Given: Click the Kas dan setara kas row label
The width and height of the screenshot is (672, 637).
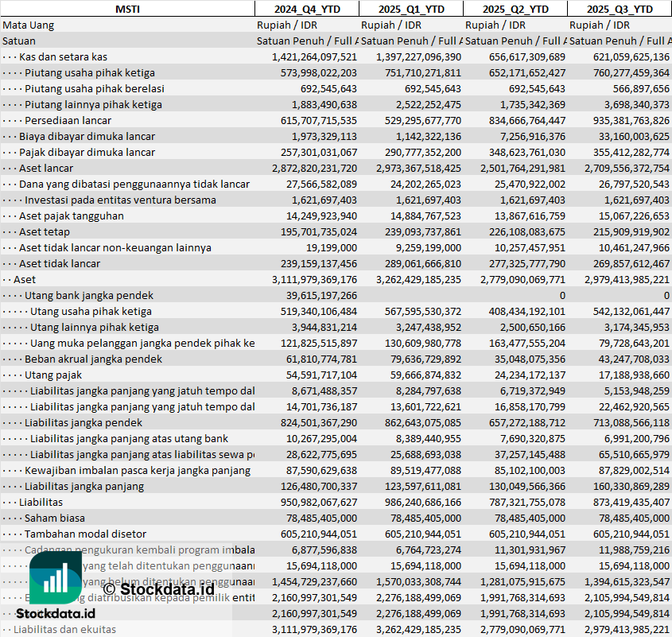Looking at the screenshot, I should (63, 56).
